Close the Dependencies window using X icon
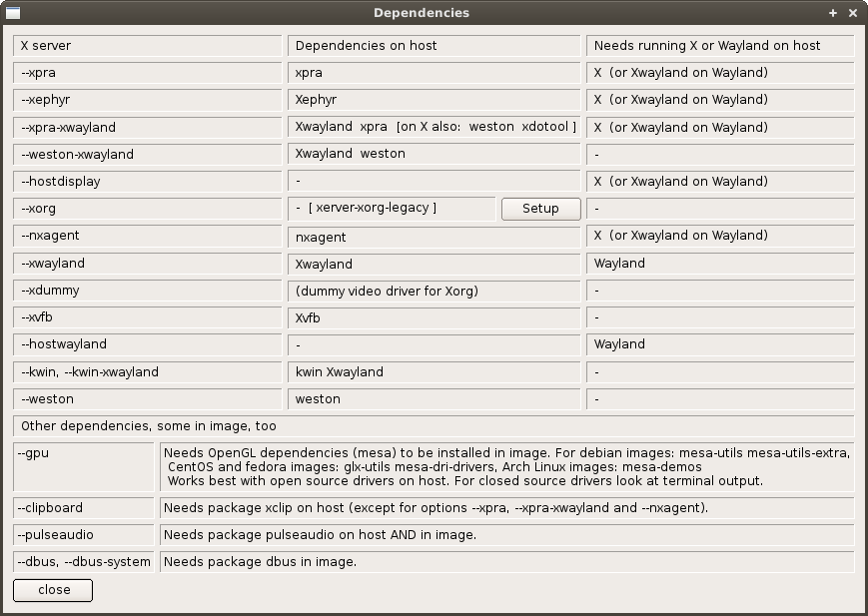The height and width of the screenshot is (616, 868). pos(853,13)
